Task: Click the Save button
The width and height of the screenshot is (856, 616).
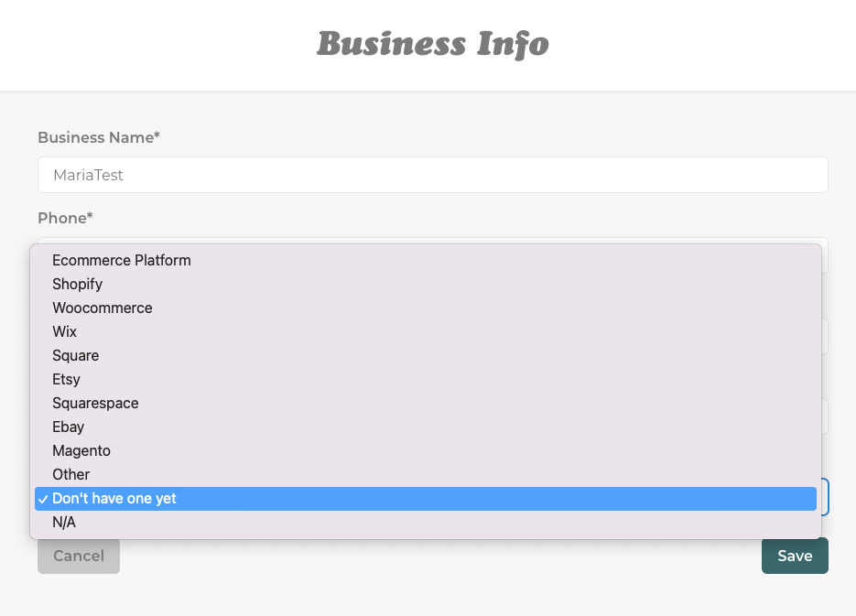Action: coord(795,556)
